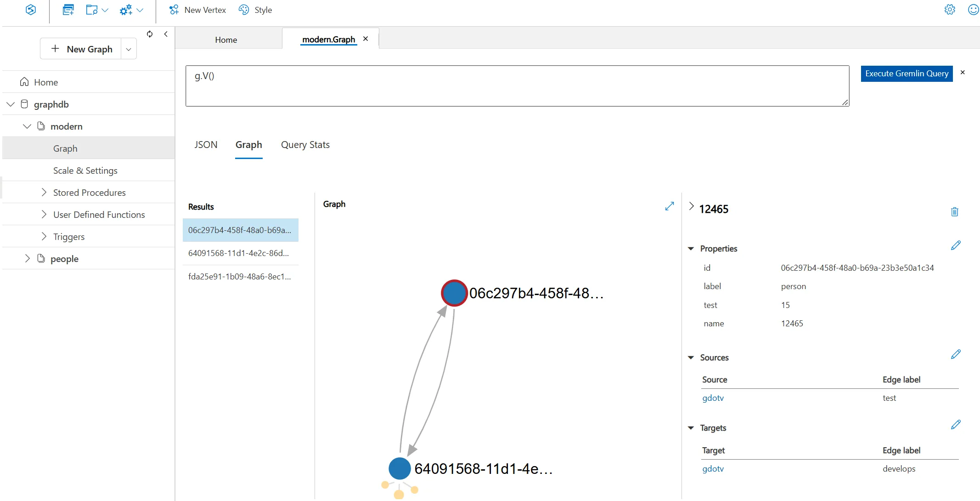Edit Properties with pencil icon
The height and width of the screenshot is (501, 980).
coord(956,245)
